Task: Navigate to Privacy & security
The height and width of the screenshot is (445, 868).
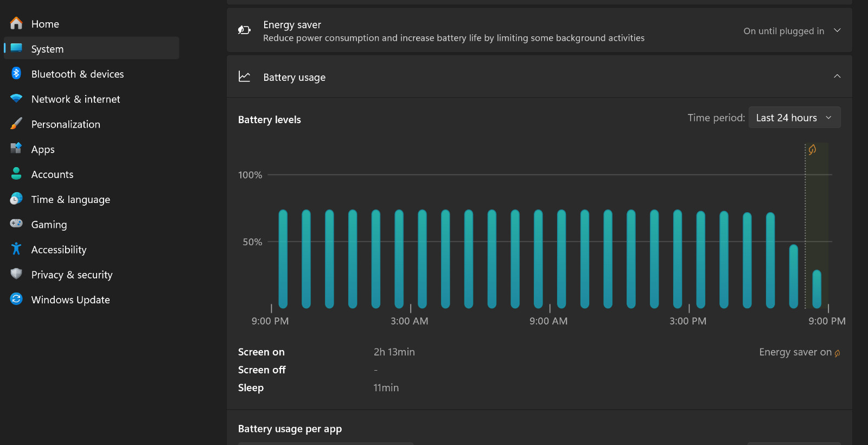Action: pyautogui.click(x=91, y=275)
